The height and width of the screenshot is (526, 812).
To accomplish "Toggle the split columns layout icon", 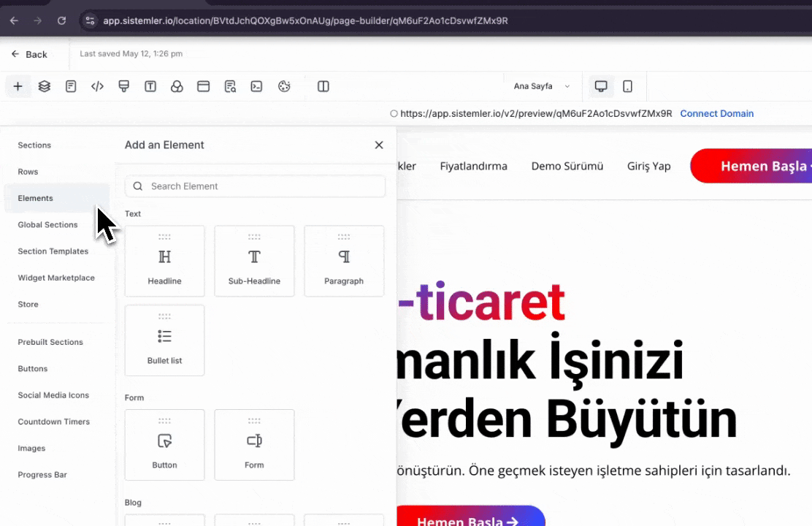I will click(x=323, y=86).
